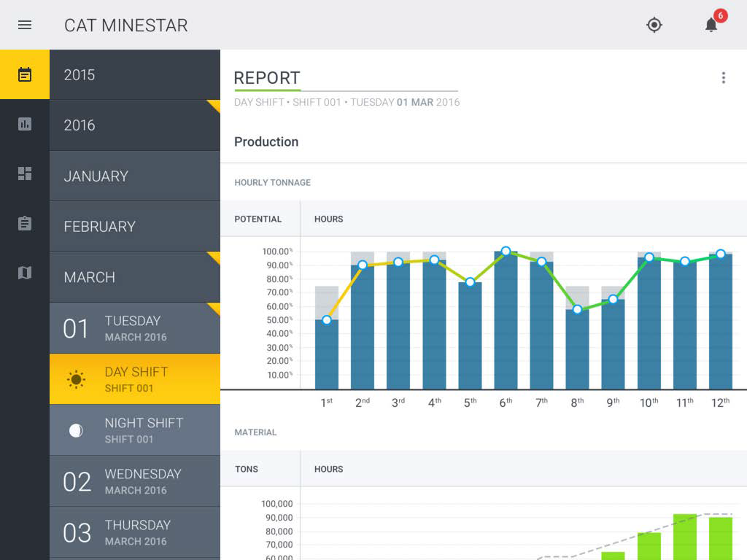747x560 pixels.
Task: Click the location target icon
Action: 654,25
